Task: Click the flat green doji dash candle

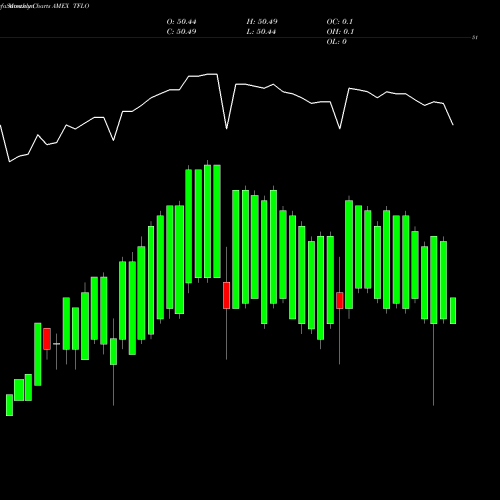Action: click(x=56, y=344)
